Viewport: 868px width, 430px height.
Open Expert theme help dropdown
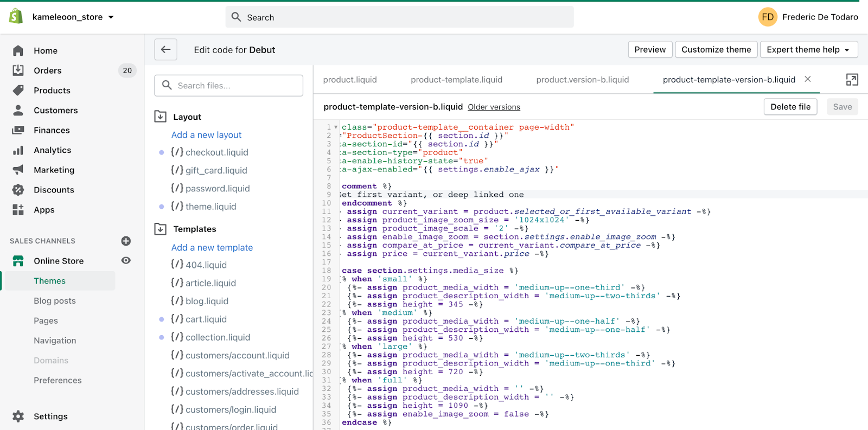tap(808, 49)
